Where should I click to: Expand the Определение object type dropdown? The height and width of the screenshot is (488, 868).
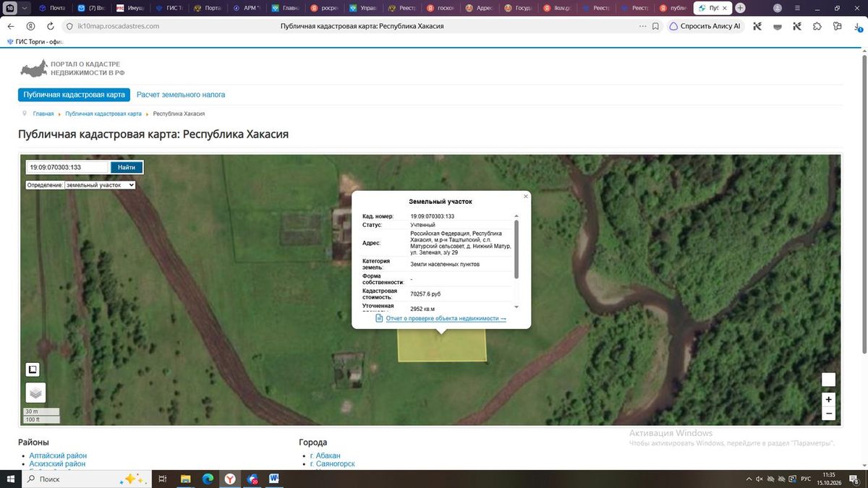tap(100, 185)
